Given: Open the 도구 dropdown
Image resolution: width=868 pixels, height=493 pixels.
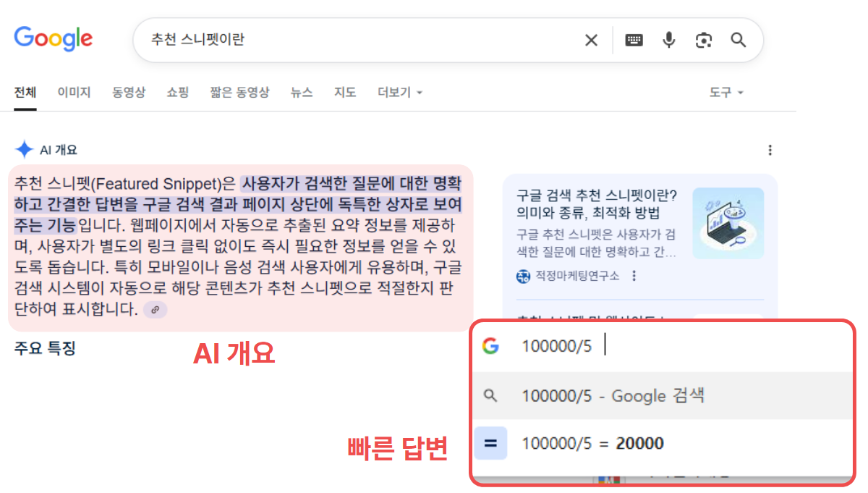Looking at the screenshot, I should click(x=726, y=93).
